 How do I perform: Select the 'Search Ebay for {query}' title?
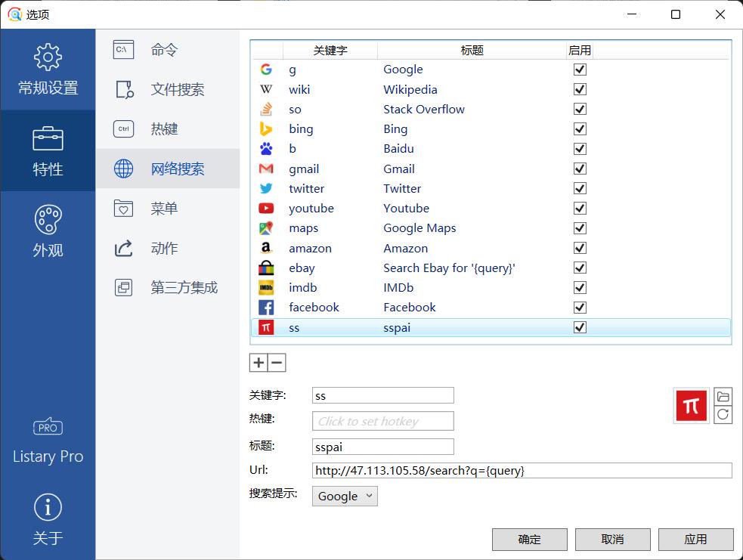tap(449, 268)
